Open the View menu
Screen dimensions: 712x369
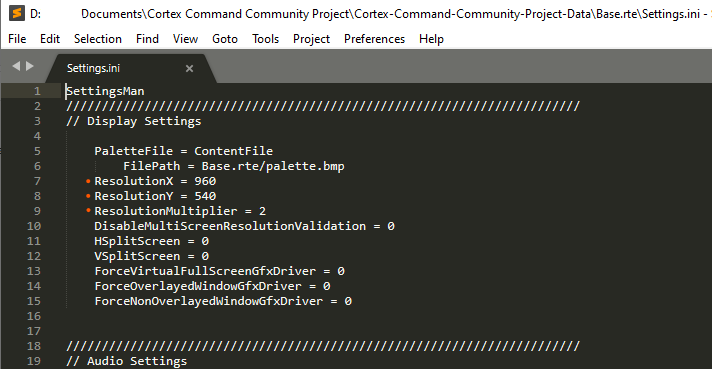[185, 39]
